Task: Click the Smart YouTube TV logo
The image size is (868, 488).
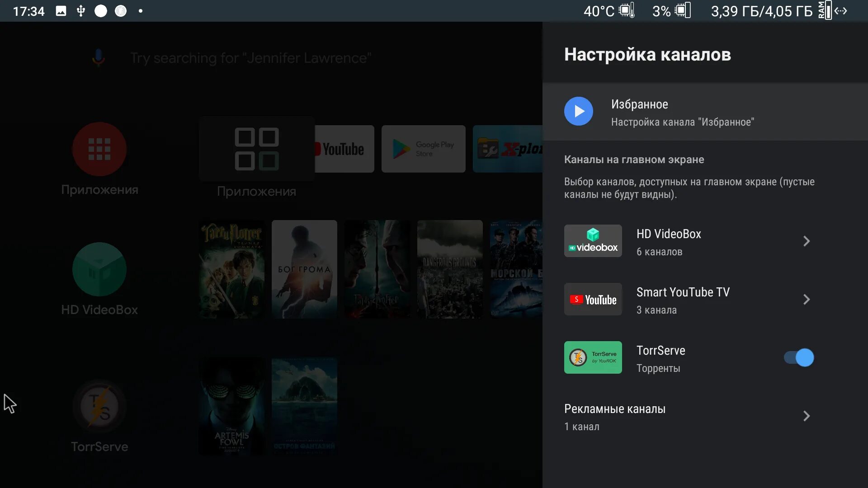Action: tap(593, 299)
